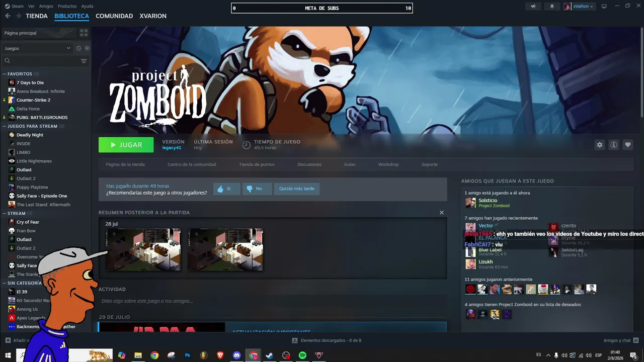View the second 28 jul screenshot
The width and height of the screenshot is (644, 362).
(225, 250)
